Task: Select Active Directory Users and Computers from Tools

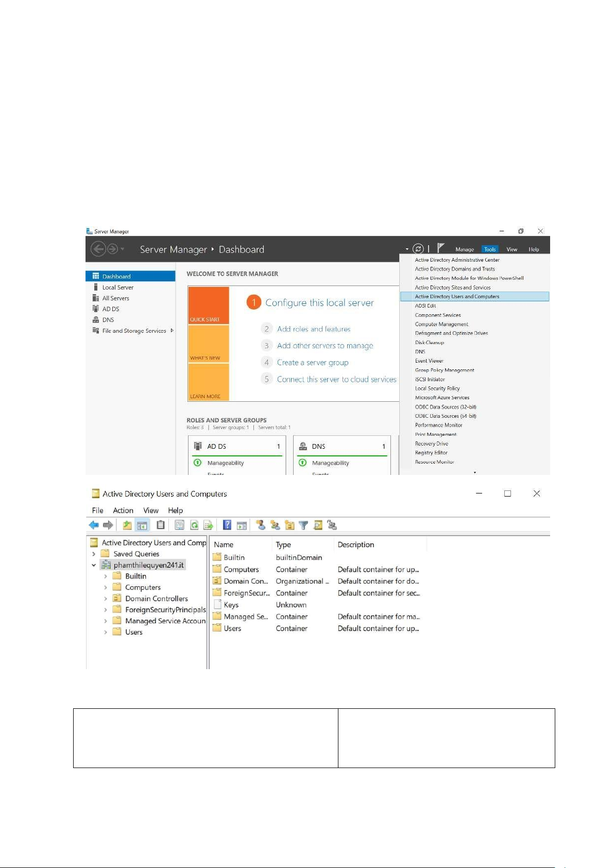Action: (x=474, y=297)
